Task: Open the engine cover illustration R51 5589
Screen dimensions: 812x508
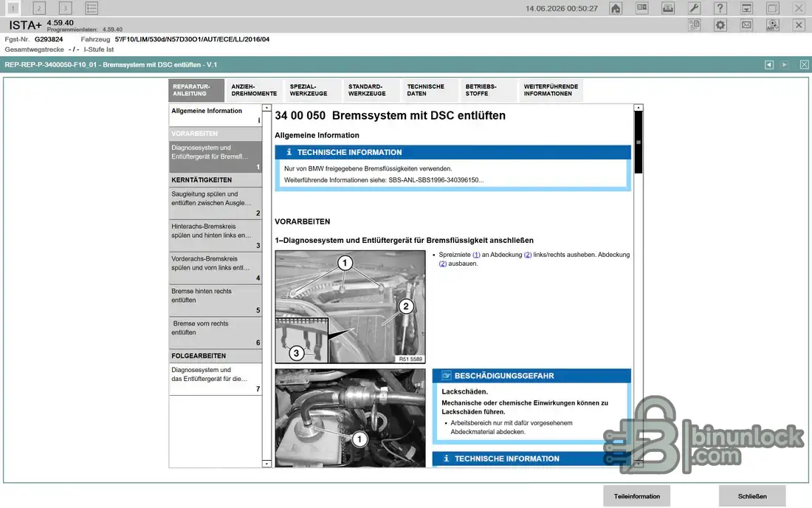Action: point(350,307)
